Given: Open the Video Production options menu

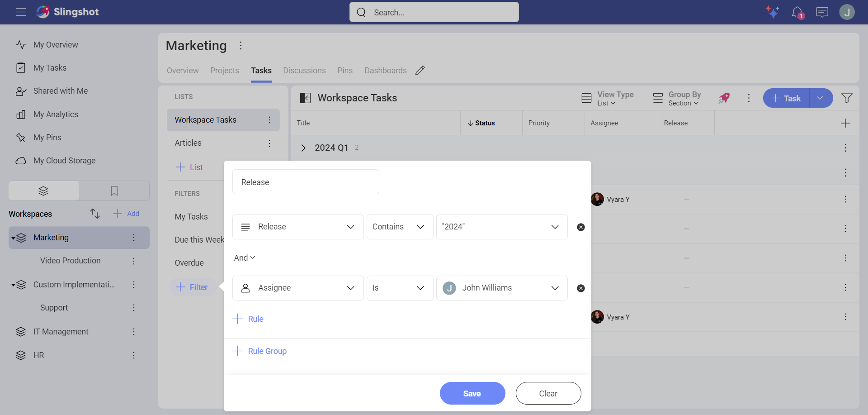Looking at the screenshot, I should pos(134,261).
